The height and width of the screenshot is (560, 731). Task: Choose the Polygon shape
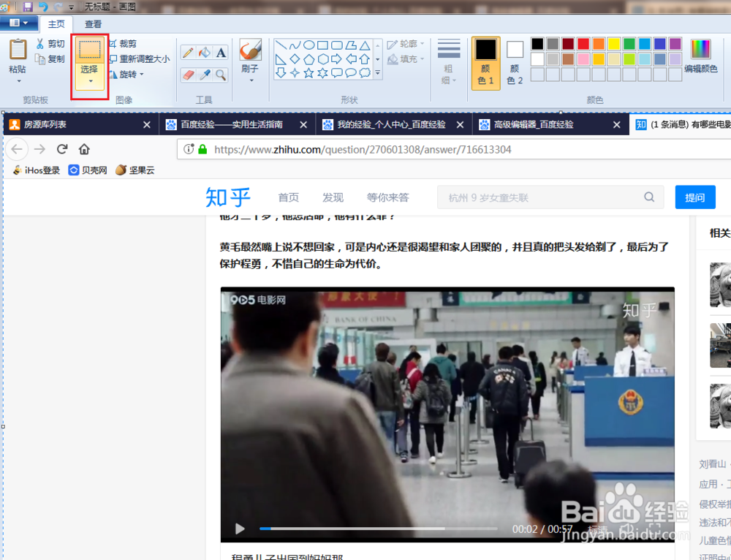click(x=351, y=45)
